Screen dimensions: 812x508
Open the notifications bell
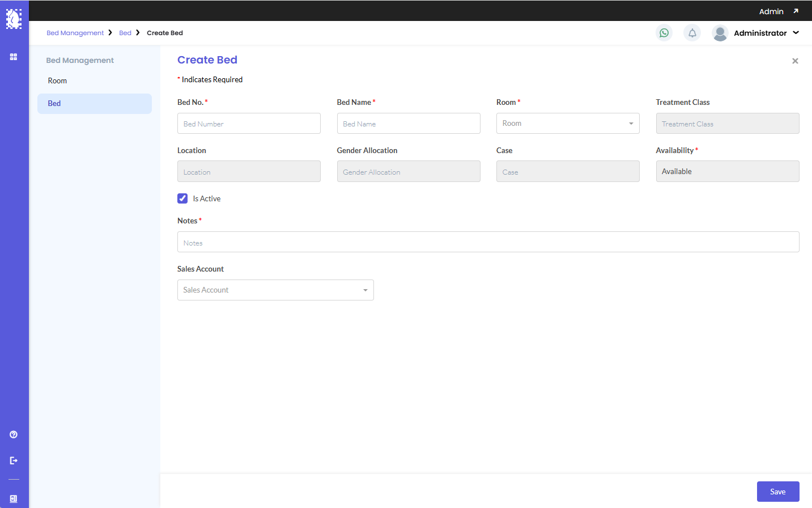[x=692, y=33]
